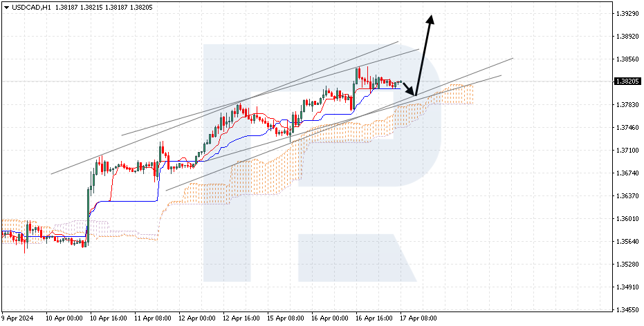Click the 11 Apr 08:00 time label
644x326 pixels.
tap(153, 318)
